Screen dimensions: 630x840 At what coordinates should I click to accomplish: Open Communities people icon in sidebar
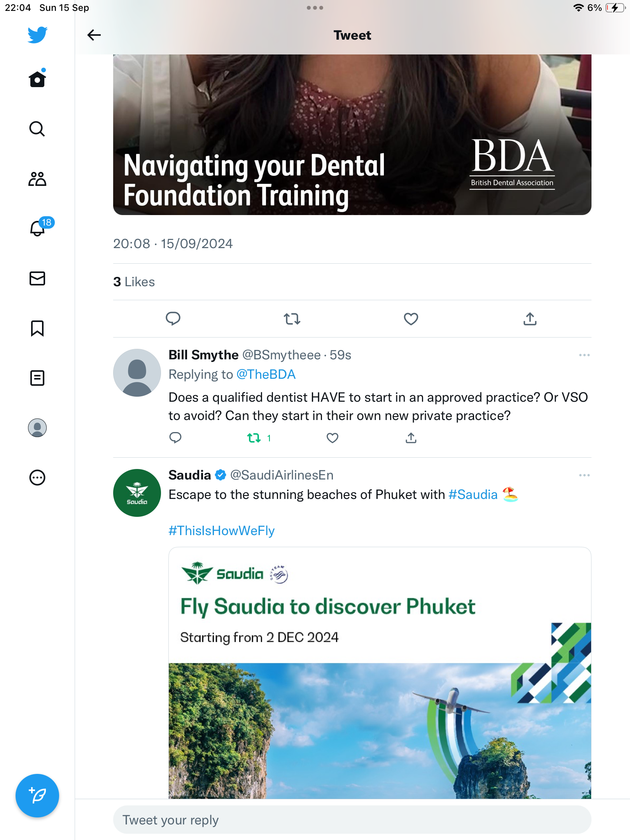[37, 179]
